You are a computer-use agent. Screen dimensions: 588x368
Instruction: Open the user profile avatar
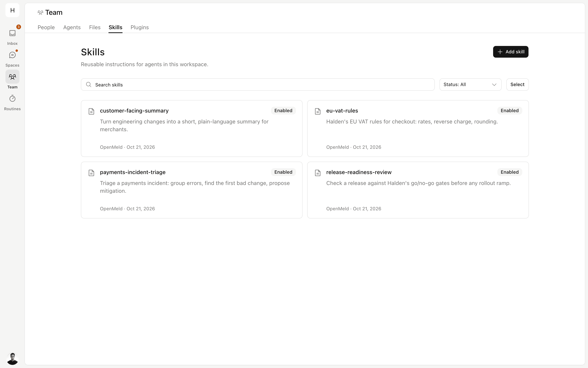(12, 359)
